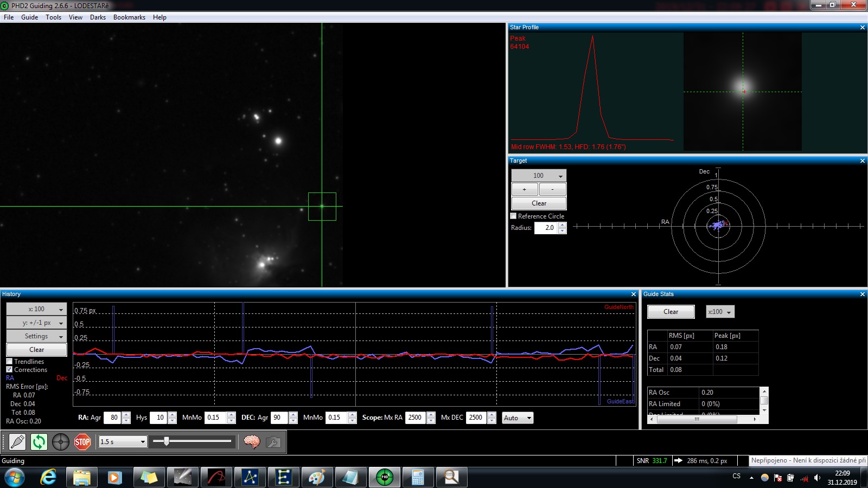Open the constellation 'A' app in taskbar
Screen dimensions: 868x488
tap(250, 477)
